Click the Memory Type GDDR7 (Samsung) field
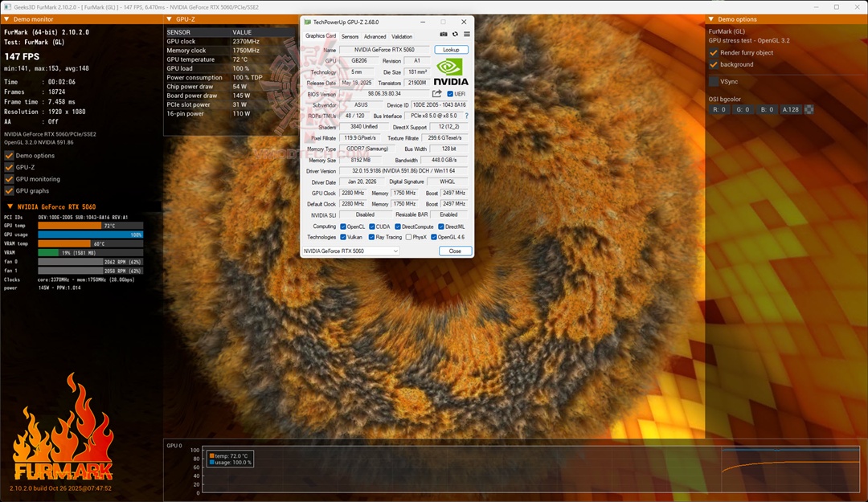868x502 pixels. tap(367, 149)
